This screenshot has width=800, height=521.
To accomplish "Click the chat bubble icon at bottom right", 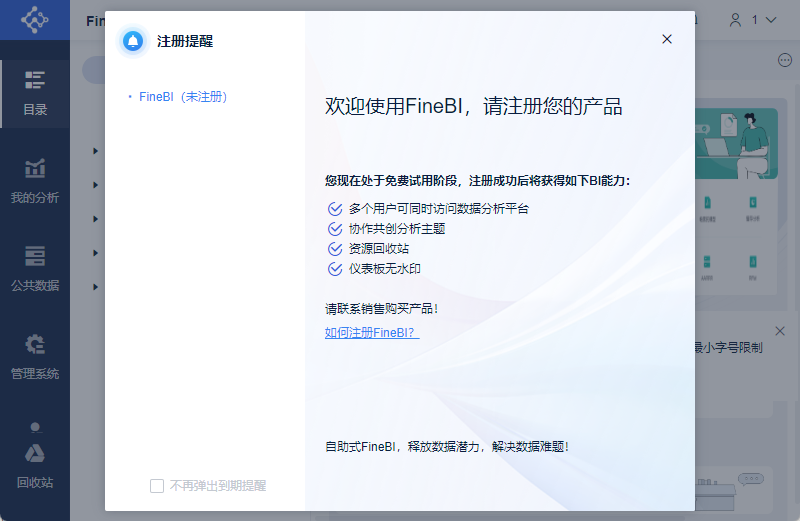I will [751, 479].
